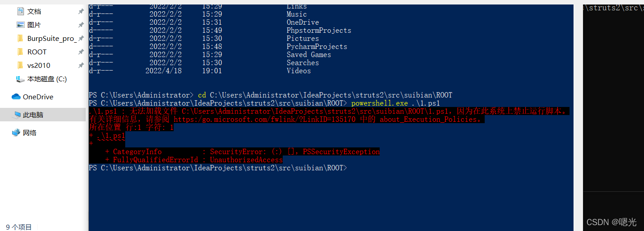
Task: Click the 文档 documents icon
Action: (x=20, y=11)
